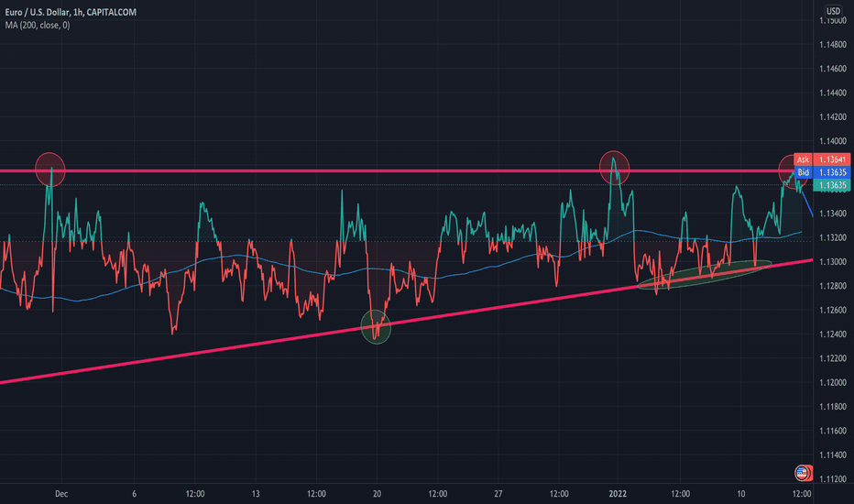Click the 1.12400 price axis label
The image size is (854, 504).
tap(833, 334)
